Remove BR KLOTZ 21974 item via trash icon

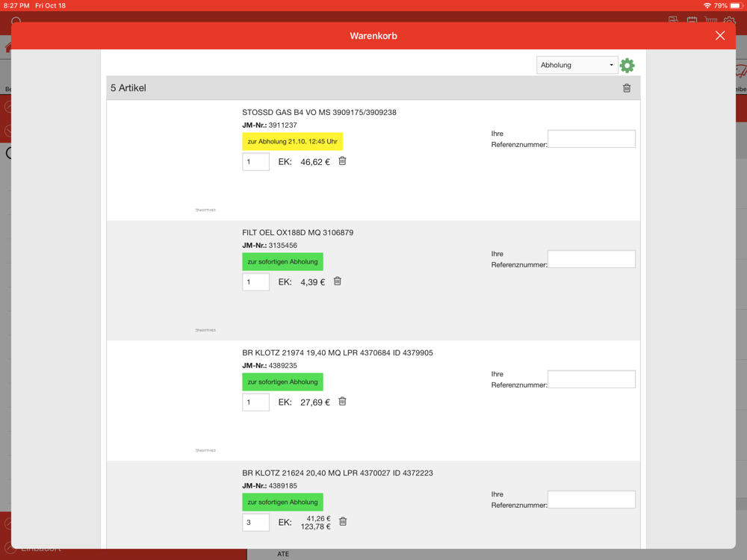[342, 402]
